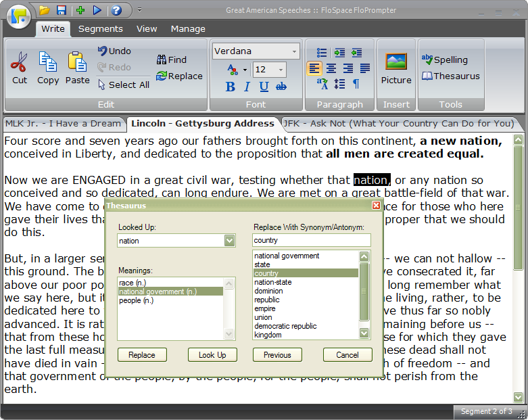
Task: Increase paragraph indent
Action: click(x=339, y=53)
